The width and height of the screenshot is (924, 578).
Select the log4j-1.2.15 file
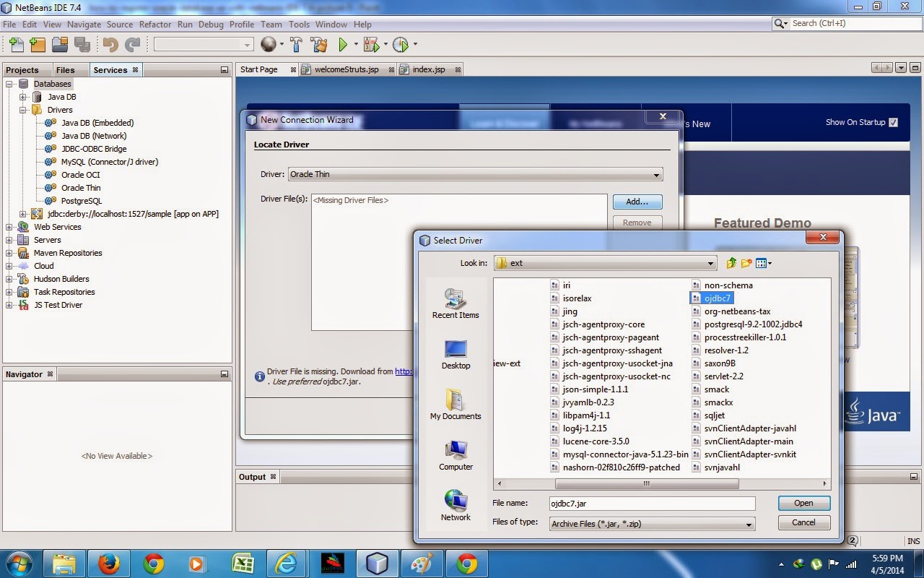point(585,428)
